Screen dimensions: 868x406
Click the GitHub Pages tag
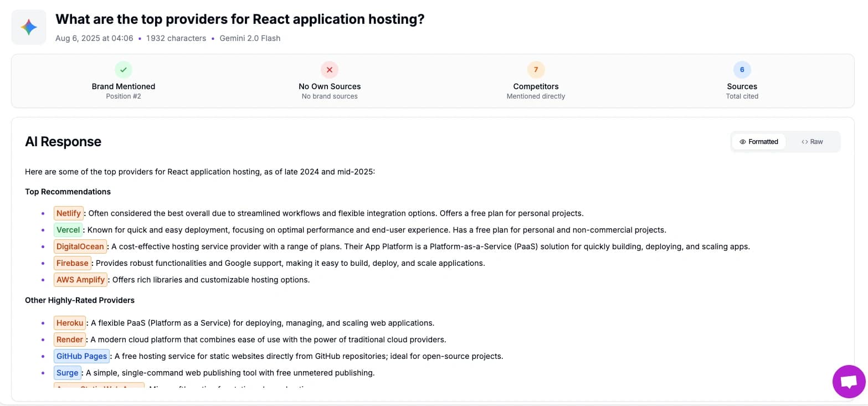point(82,356)
